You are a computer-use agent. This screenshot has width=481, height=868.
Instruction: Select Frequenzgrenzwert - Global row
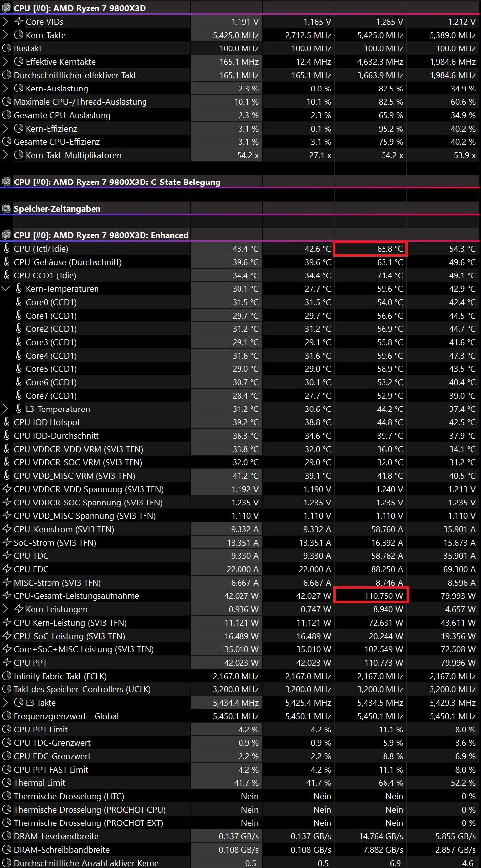coord(240,716)
